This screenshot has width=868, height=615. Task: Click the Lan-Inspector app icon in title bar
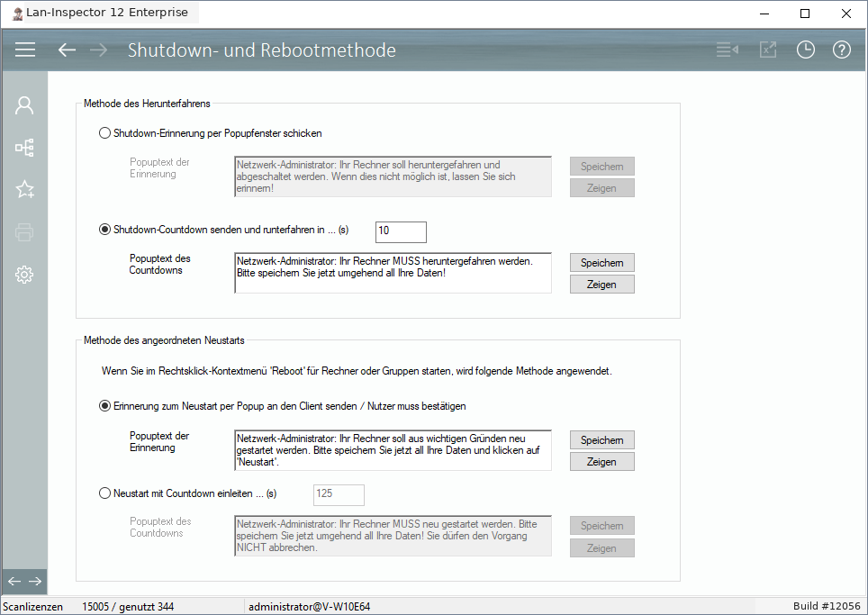pos(17,13)
